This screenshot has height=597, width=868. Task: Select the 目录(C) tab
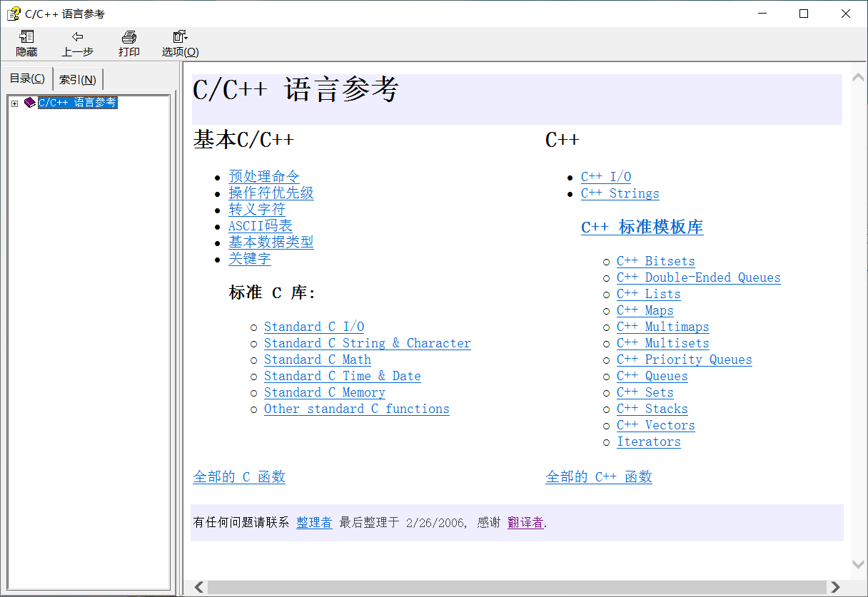(x=26, y=78)
